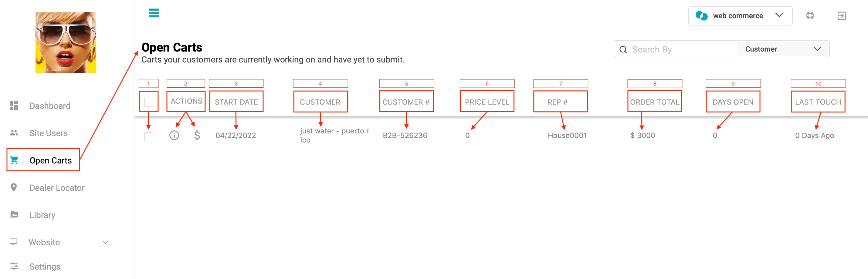This screenshot has height=279, width=868.
Task: Sort by START DATE column header
Action: [236, 102]
